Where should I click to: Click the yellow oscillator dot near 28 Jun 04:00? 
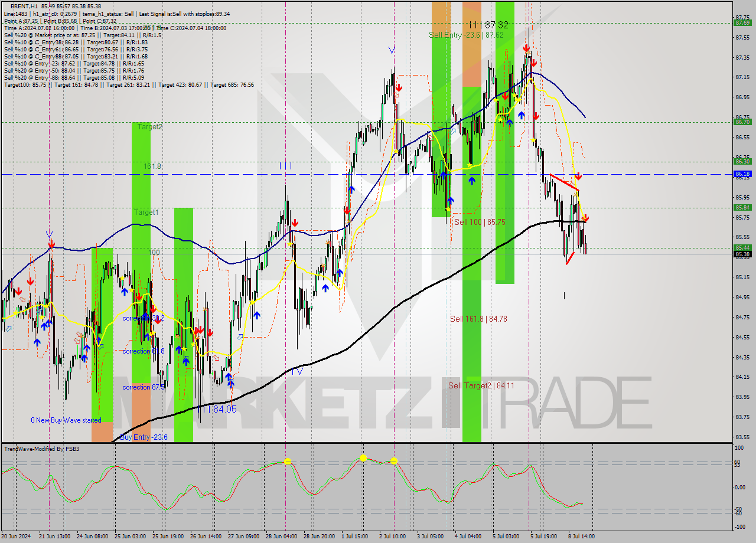[288, 461]
